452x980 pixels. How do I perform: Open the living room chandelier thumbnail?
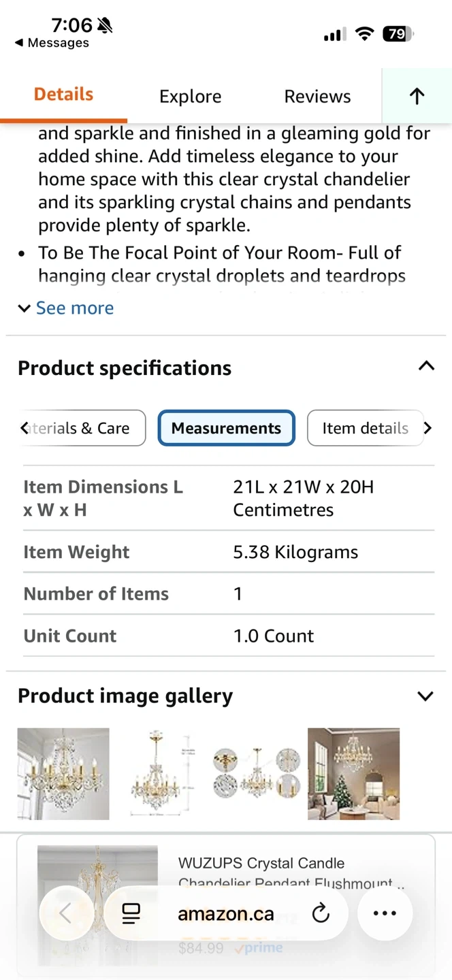[354, 774]
